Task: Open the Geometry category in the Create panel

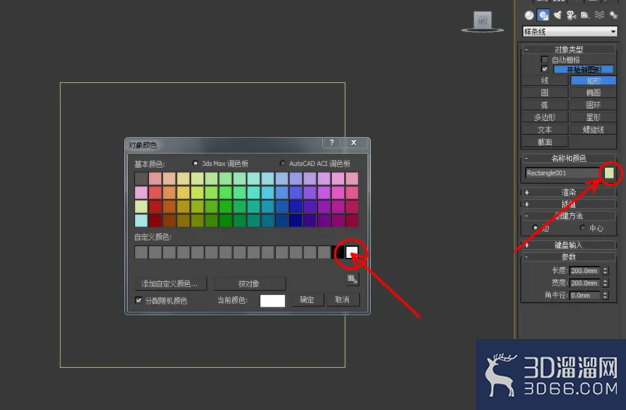Action: pyautogui.click(x=529, y=16)
